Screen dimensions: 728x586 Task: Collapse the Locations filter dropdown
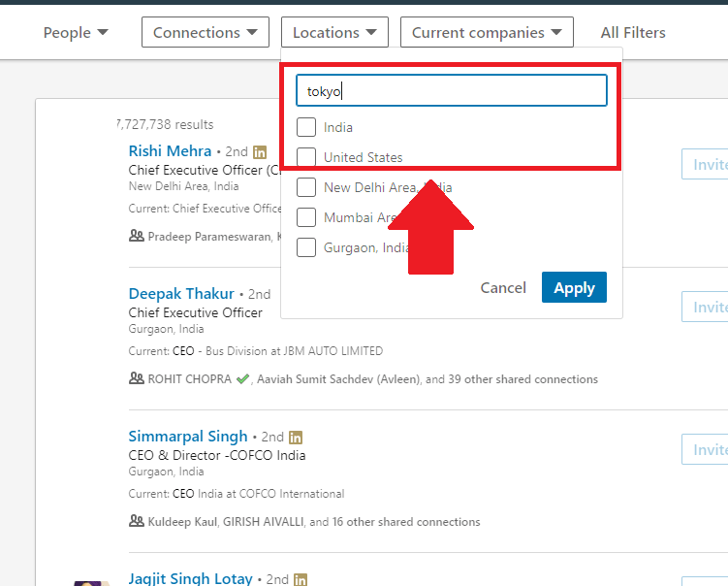(334, 32)
